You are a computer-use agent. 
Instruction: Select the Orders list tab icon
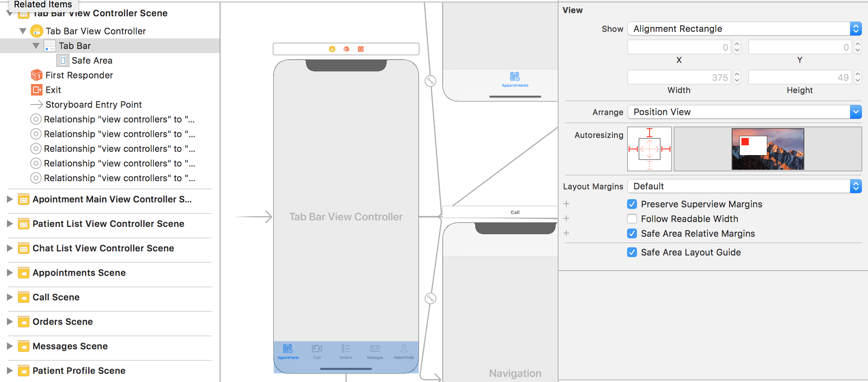346,349
